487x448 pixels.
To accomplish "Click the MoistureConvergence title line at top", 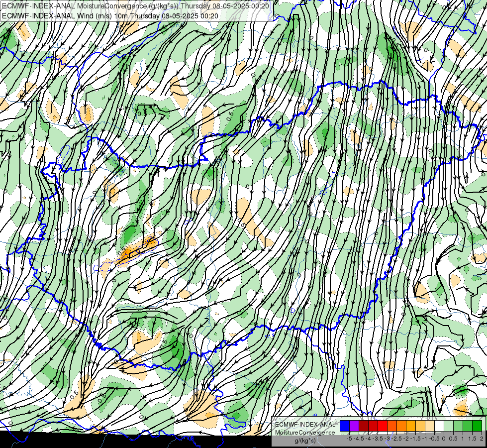I will pyautogui.click(x=136, y=6).
